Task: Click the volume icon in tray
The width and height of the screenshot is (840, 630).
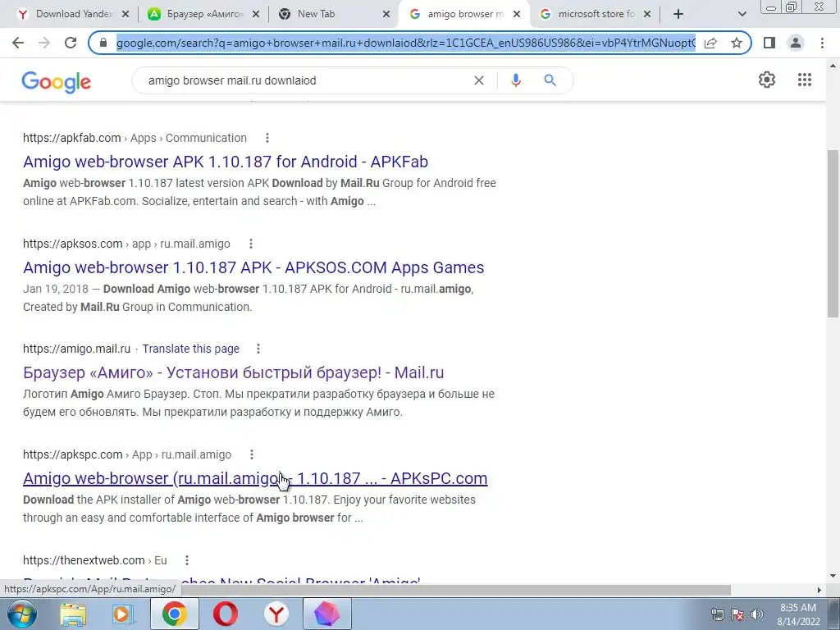Action: [x=757, y=614]
